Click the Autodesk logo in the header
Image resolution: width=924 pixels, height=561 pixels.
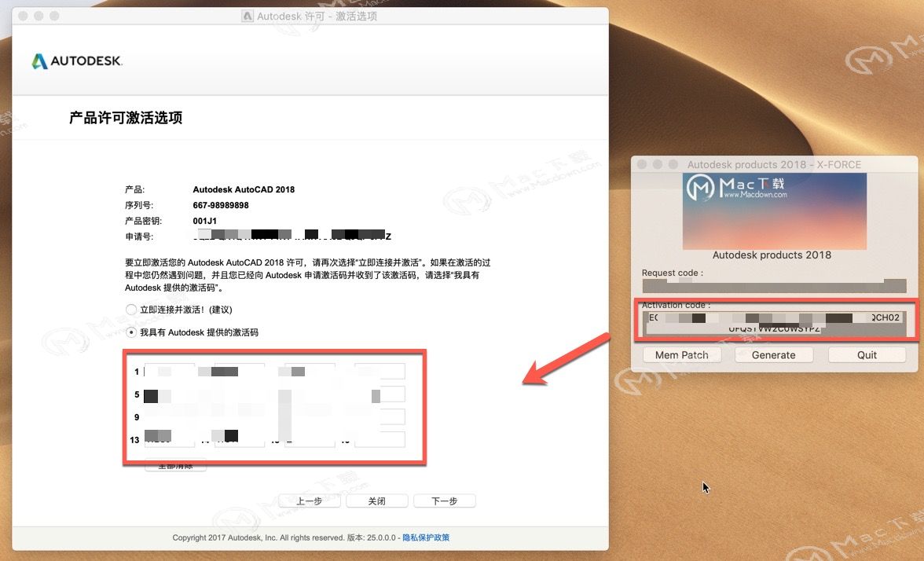pos(77,60)
